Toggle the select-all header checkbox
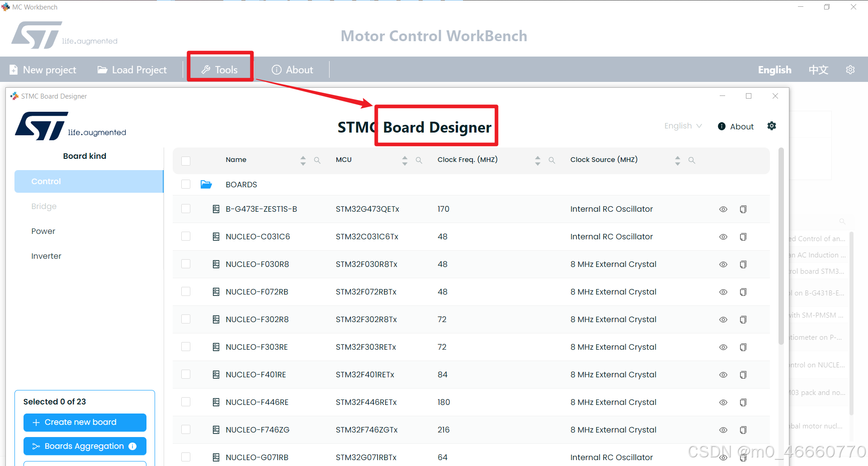The width and height of the screenshot is (868, 466). 186,161
